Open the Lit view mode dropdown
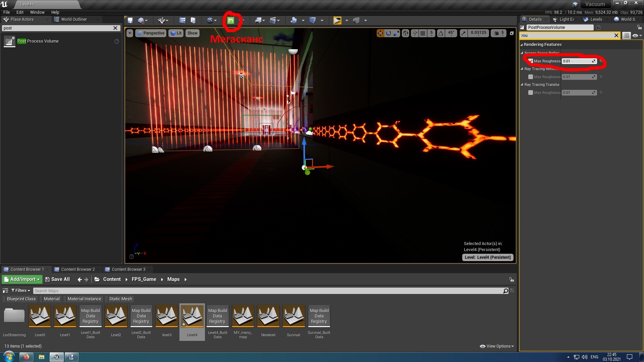The height and width of the screenshot is (362, 644). [176, 33]
